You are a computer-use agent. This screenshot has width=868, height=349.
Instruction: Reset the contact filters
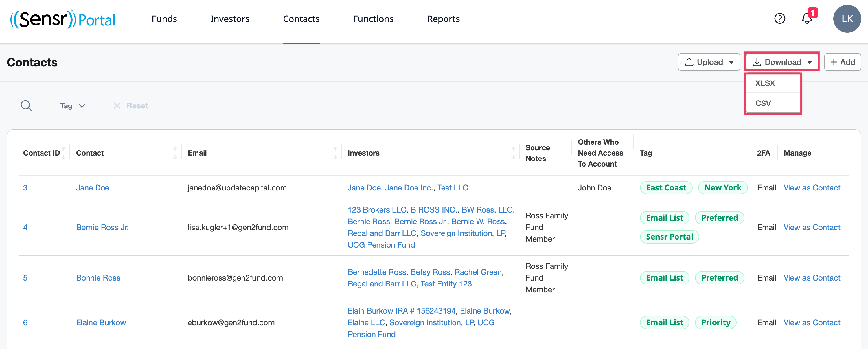tap(131, 106)
